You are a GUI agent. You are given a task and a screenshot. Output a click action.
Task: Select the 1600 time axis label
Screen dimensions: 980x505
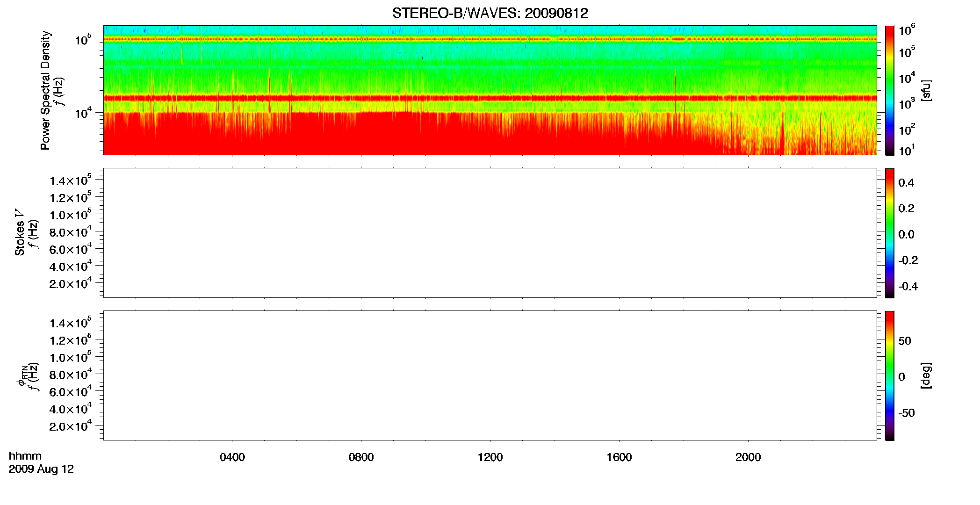coord(619,457)
